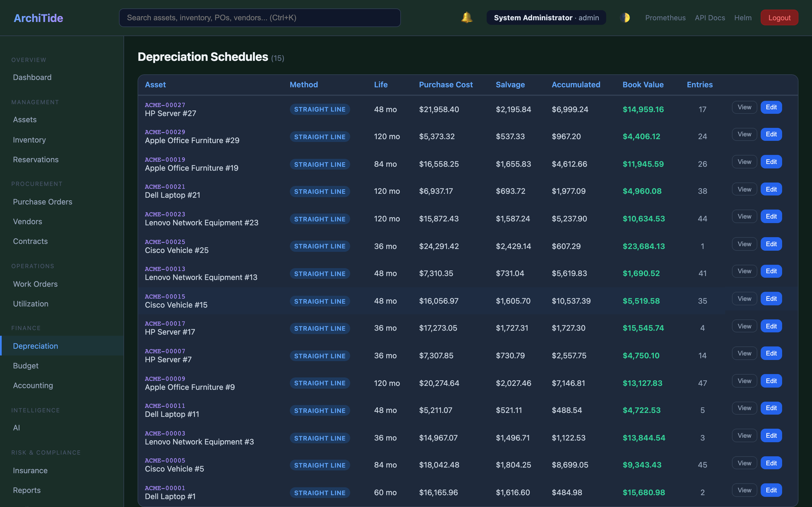Toggle the dark/light theme moon icon
The width and height of the screenshot is (812, 507).
pyautogui.click(x=625, y=17)
